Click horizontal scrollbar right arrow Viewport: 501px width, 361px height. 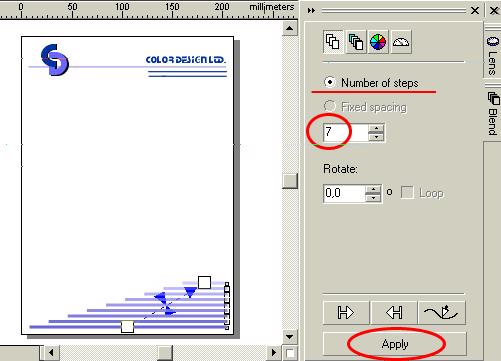[274, 352]
